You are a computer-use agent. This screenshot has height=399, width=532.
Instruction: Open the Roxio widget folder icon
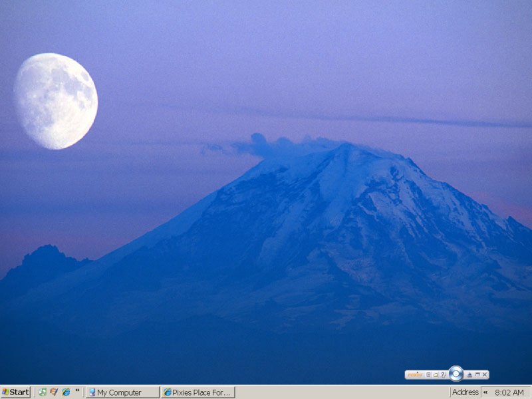coord(436,375)
